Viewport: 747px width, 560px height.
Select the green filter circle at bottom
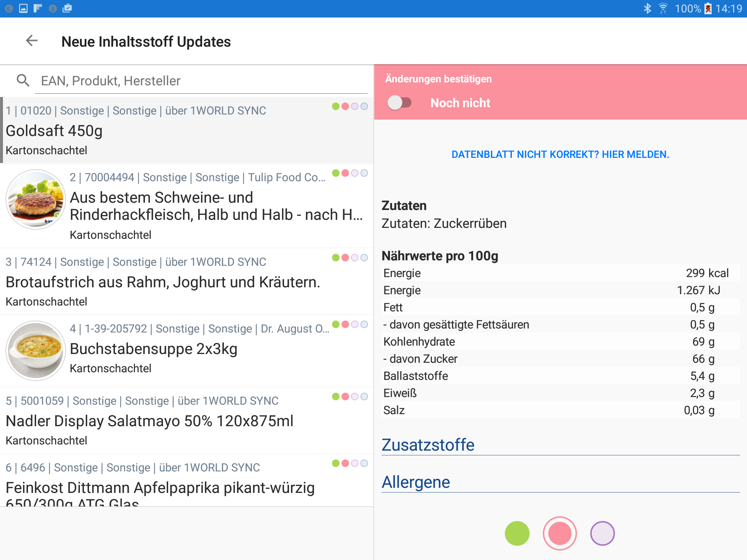click(x=517, y=533)
